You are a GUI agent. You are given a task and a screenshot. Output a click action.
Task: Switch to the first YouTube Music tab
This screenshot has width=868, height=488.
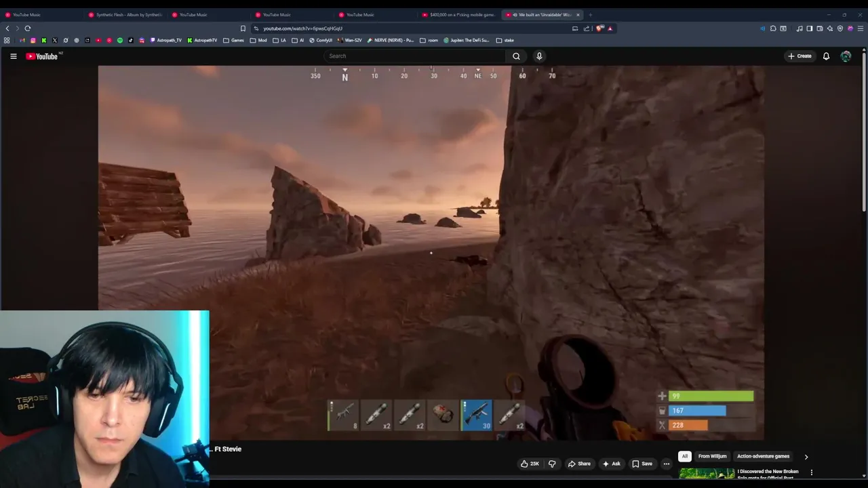(41, 14)
